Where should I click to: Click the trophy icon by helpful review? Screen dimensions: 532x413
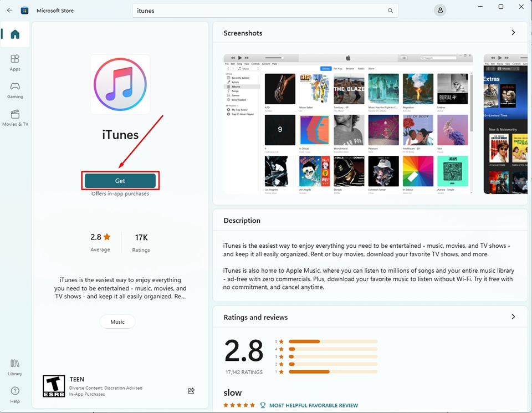tap(263, 405)
